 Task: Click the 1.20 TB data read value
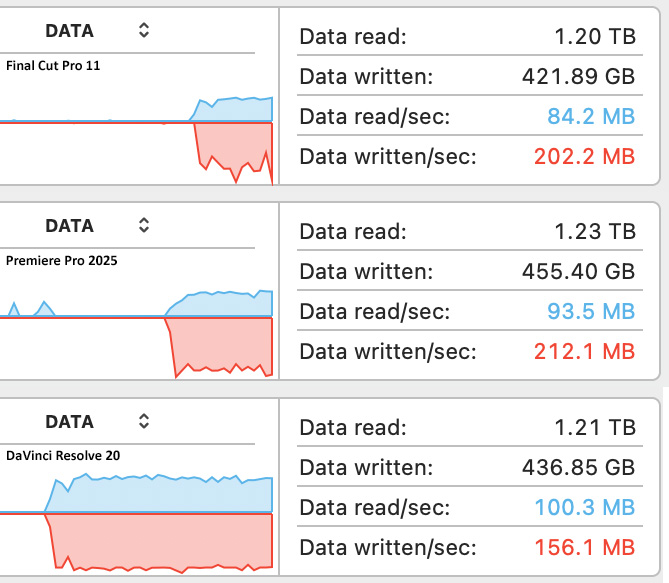[x=594, y=37]
